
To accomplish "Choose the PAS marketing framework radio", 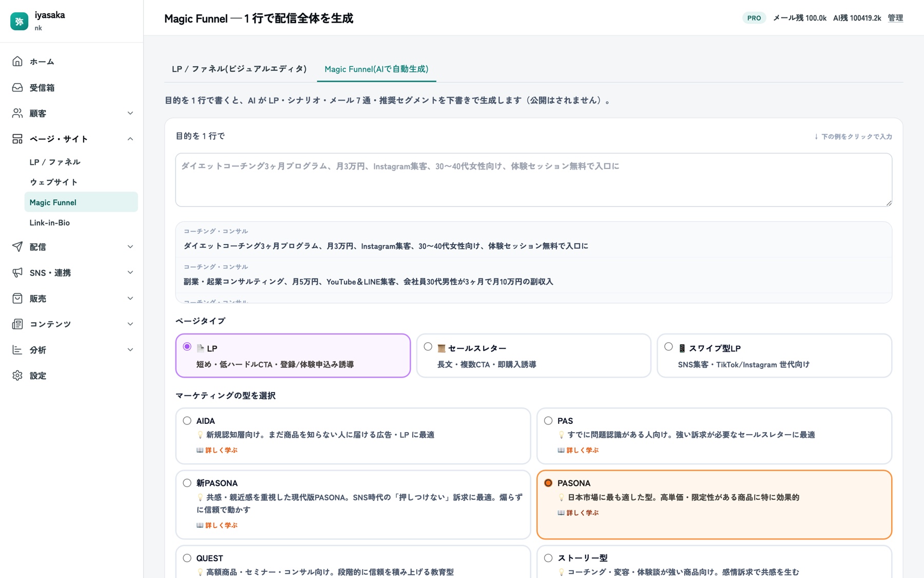I will click(x=548, y=421).
